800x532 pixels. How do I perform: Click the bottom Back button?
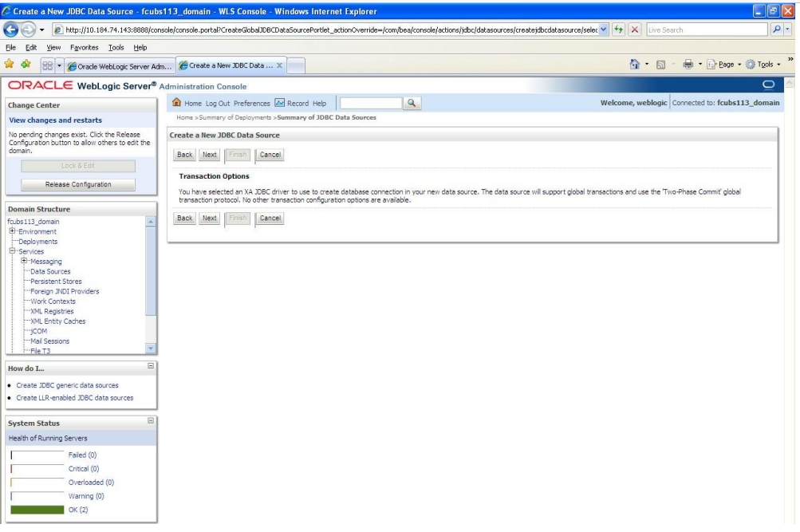point(185,218)
